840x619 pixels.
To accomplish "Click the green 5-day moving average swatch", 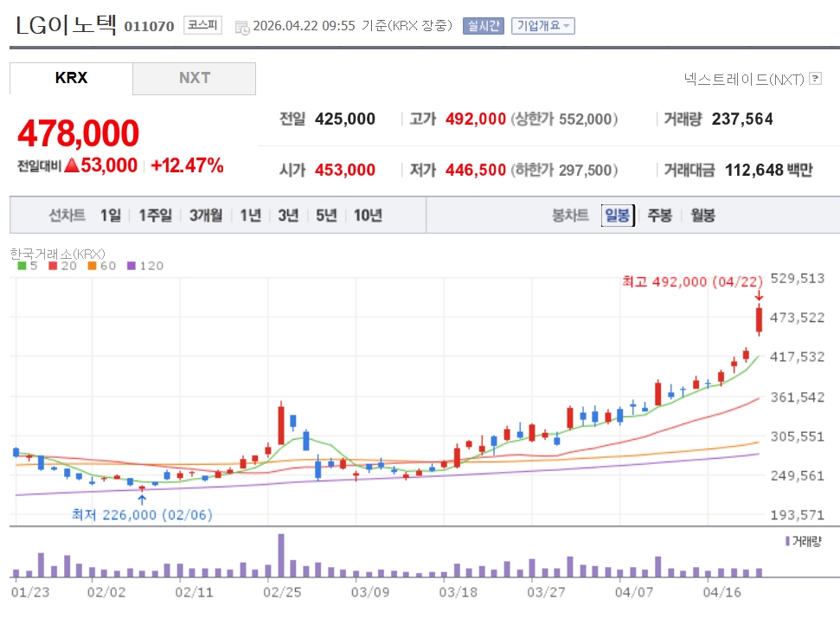I will click(22, 266).
